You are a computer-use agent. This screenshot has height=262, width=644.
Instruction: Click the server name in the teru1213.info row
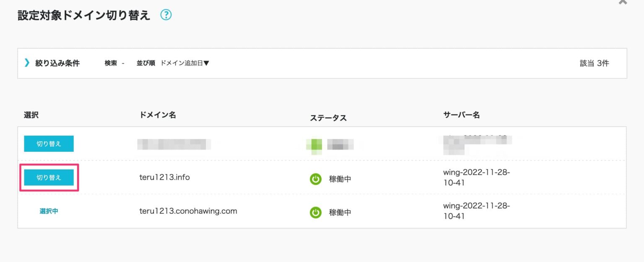coord(476,177)
